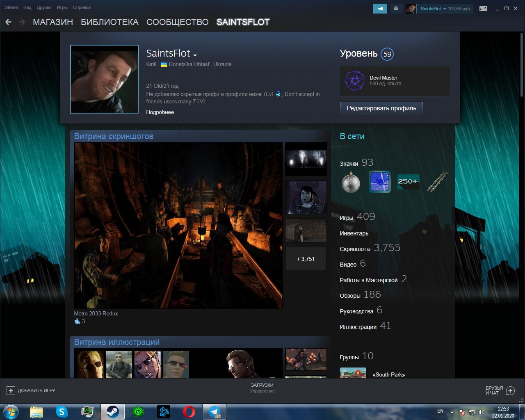Viewport: 525px width, 420px height.
Task: Open Telegram from the taskbar
Action: coord(215,411)
